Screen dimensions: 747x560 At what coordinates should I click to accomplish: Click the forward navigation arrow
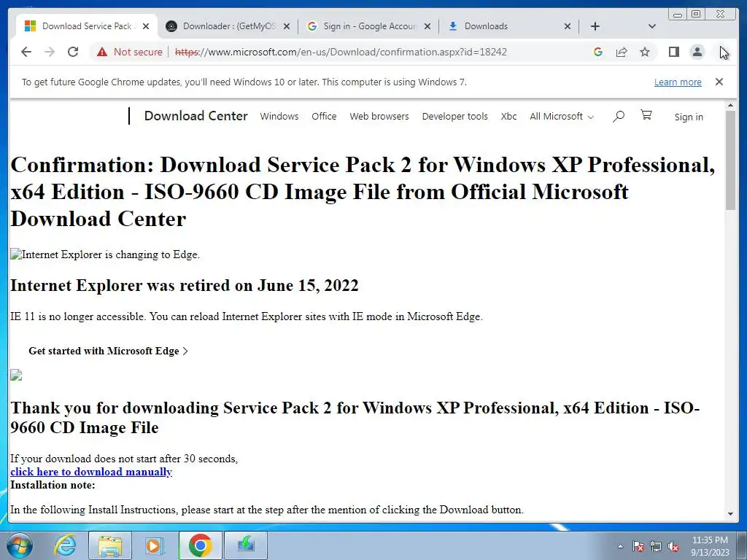coord(50,52)
